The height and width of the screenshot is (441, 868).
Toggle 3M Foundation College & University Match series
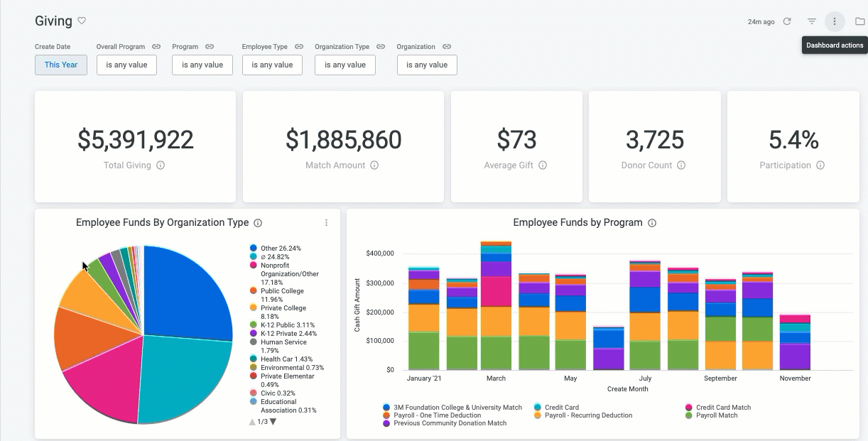(452, 408)
